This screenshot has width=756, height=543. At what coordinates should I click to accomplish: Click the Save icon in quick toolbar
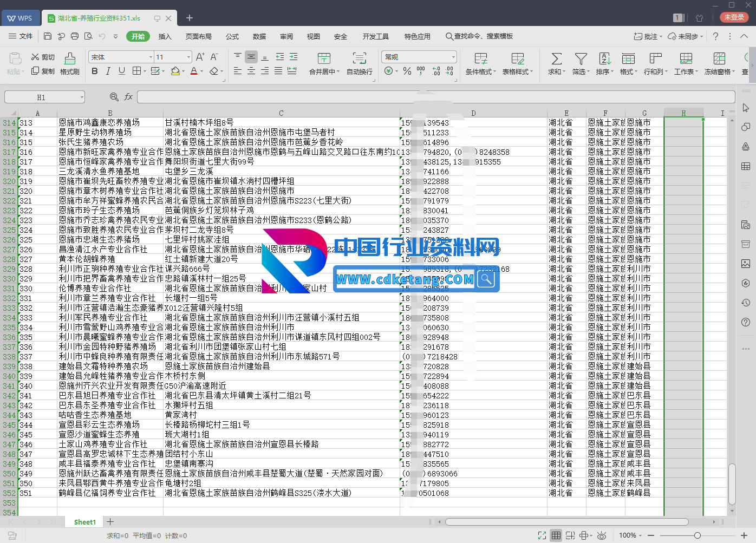click(x=48, y=36)
